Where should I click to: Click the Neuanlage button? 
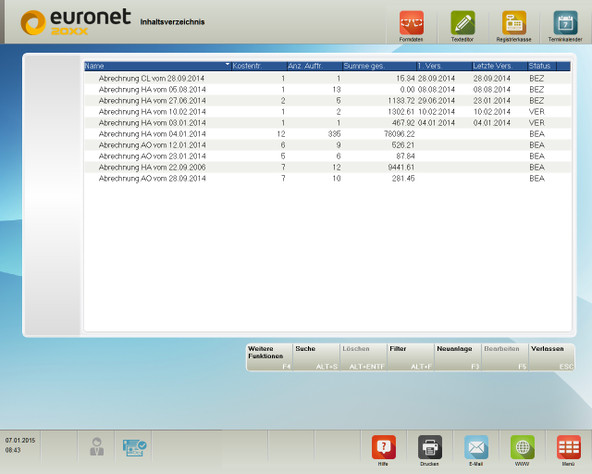(x=457, y=357)
